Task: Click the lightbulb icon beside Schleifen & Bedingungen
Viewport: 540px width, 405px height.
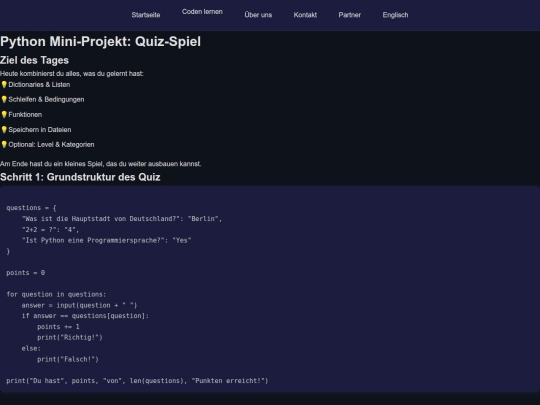Action: [x=4, y=99]
